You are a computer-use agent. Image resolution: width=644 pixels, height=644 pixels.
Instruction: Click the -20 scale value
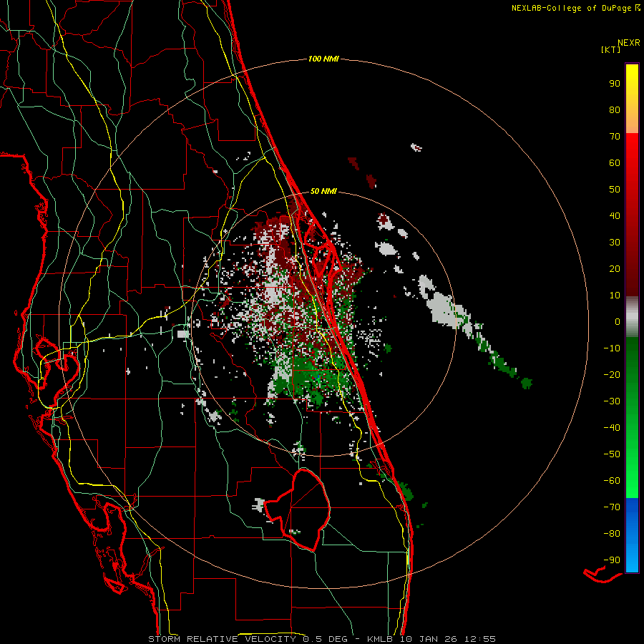tap(612, 374)
